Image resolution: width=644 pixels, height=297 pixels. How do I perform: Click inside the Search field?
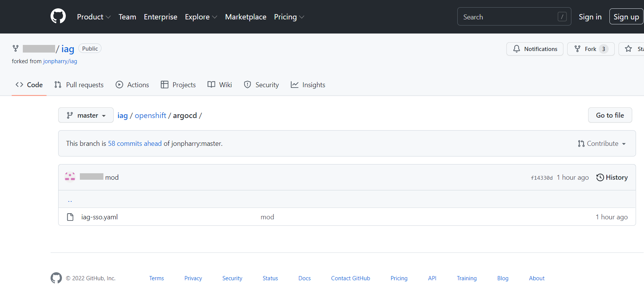tap(514, 17)
